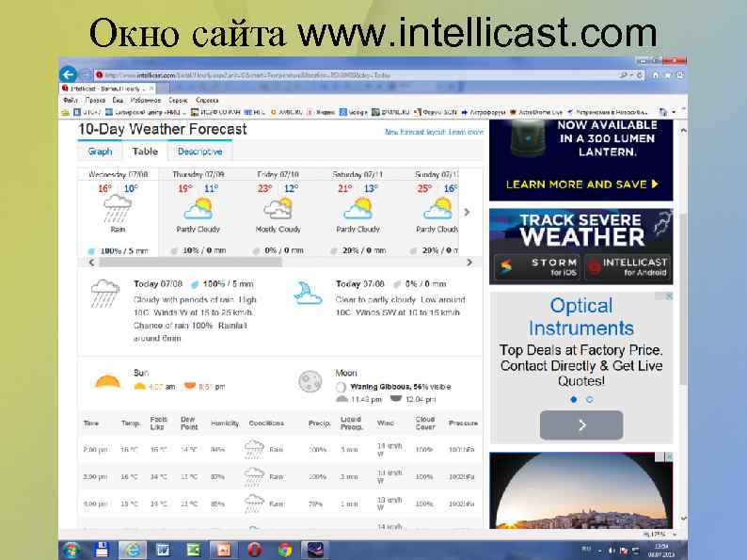Open the zoom level dropdown in the status bar
Viewport: 747px width, 560px height.
click(675, 535)
